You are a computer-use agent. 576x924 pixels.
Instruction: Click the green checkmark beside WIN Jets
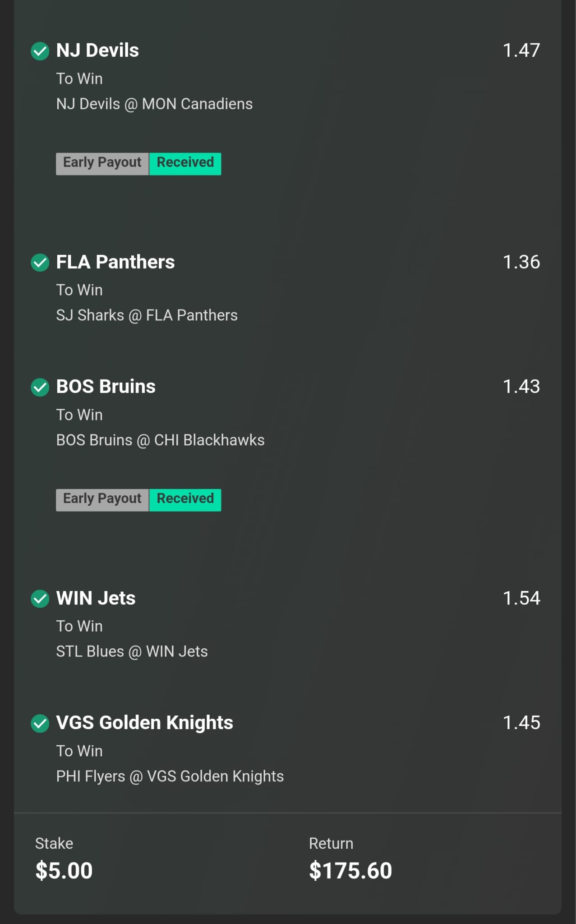click(x=40, y=599)
